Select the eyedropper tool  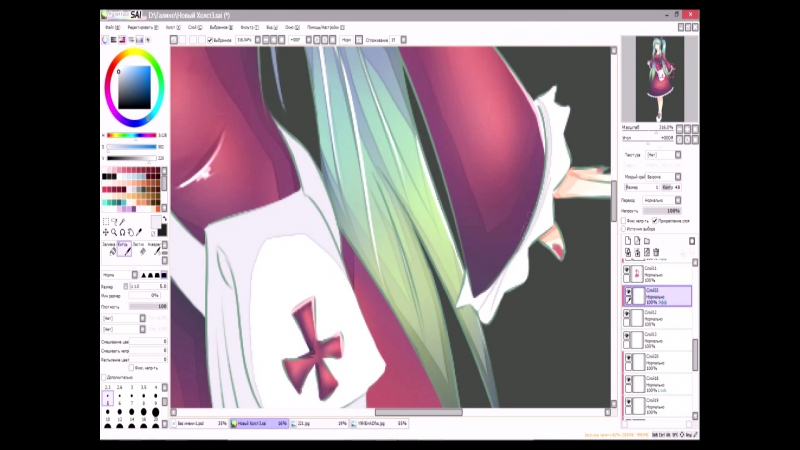[139, 232]
